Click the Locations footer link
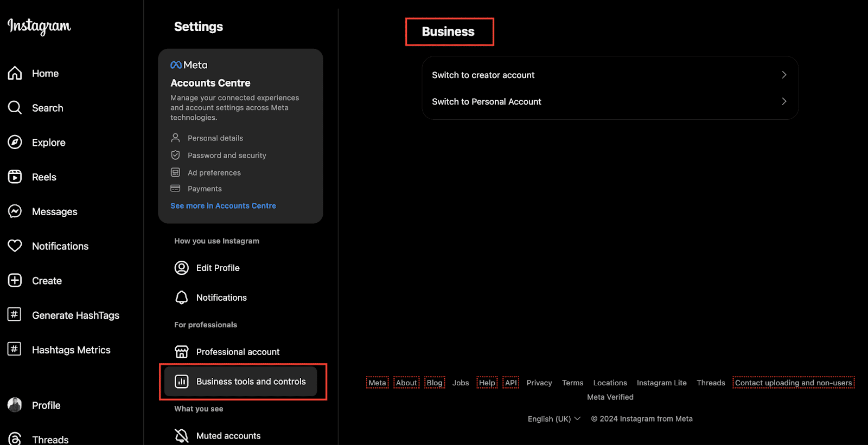 610,383
